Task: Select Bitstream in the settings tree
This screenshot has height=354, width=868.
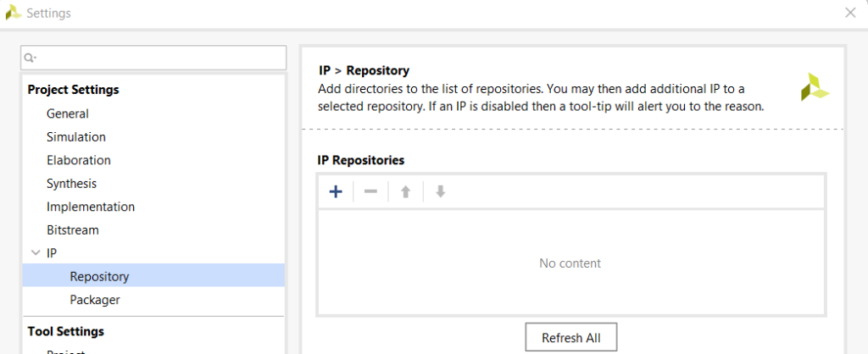Action: tap(73, 230)
